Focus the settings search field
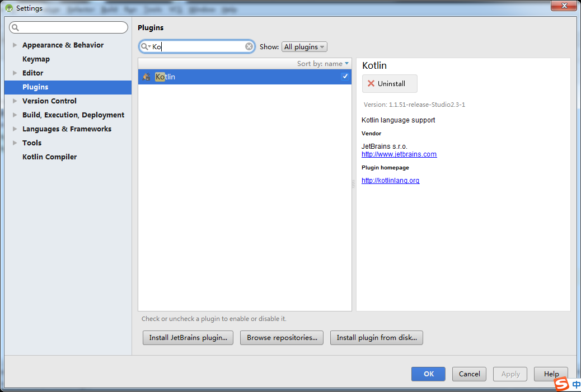The width and height of the screenshot is (581, 392). (68, 27)
